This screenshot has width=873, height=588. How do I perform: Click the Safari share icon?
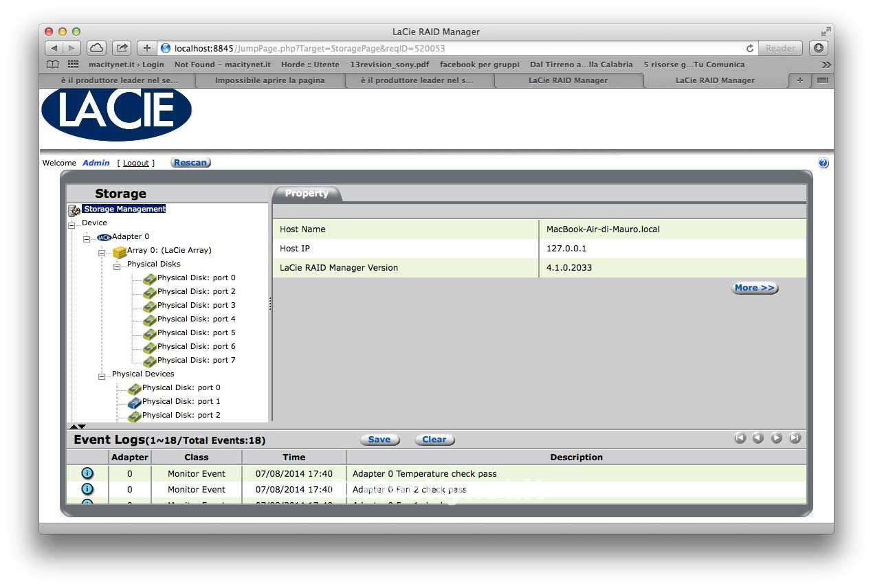[122, 48]
